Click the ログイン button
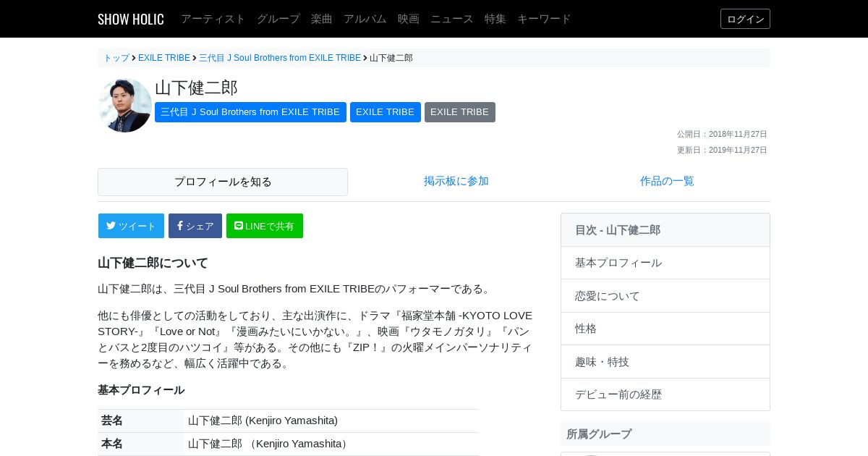This screenshot has height=456, width=868. coord(745,19)
